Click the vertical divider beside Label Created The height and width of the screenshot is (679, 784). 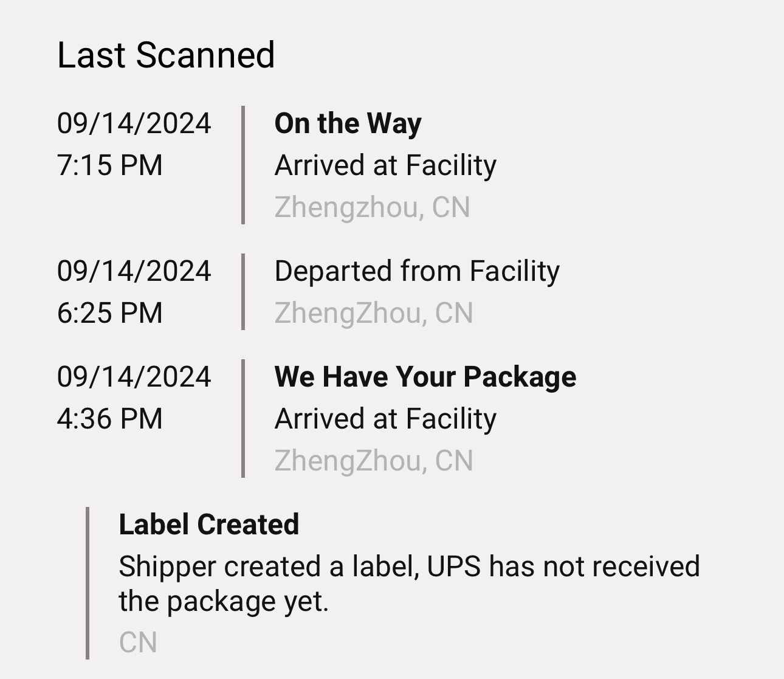pos(88,584)
